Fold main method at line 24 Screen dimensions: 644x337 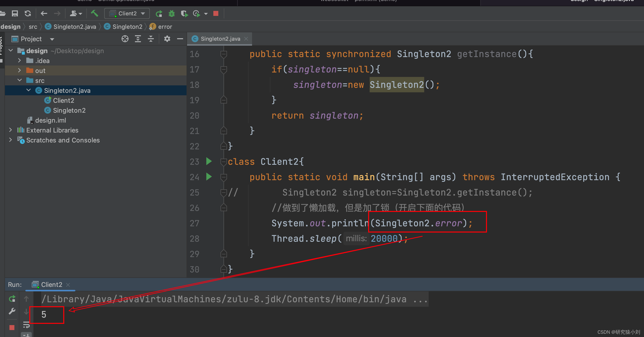point(224,177)
